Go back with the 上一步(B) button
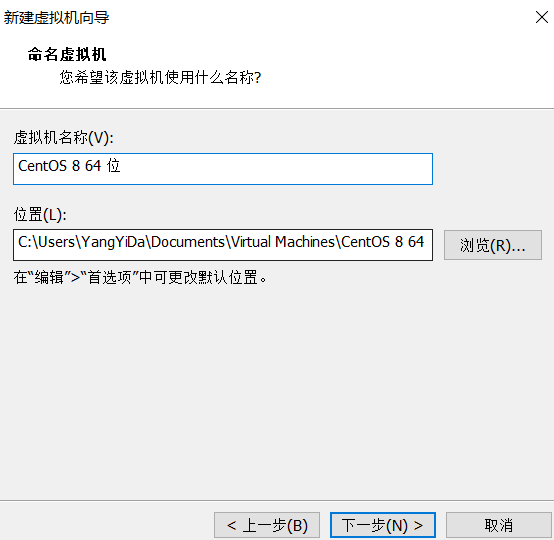 pyautogui.click(x=267, y=525)
